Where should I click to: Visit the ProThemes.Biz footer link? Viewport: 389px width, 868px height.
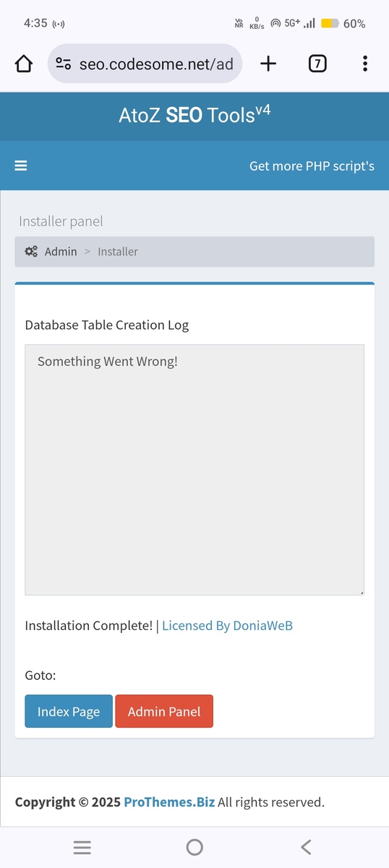(169, 801)
